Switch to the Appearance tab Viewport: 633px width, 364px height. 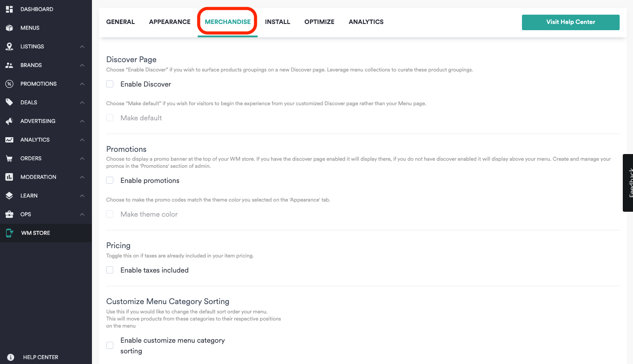click(x=170, y=22)
